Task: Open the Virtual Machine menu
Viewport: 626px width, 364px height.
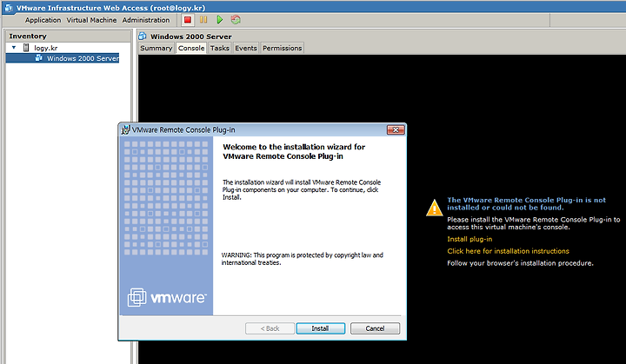Action: (91, 20)
